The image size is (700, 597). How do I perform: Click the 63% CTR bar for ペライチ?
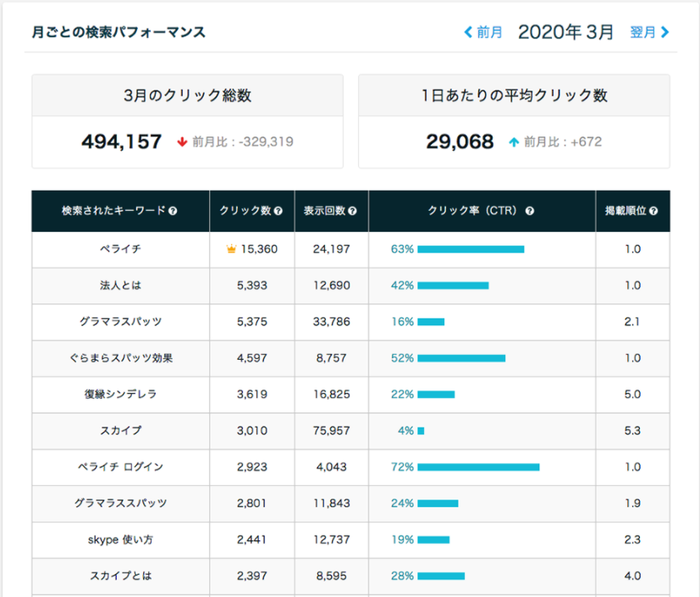tap(471, 249)
